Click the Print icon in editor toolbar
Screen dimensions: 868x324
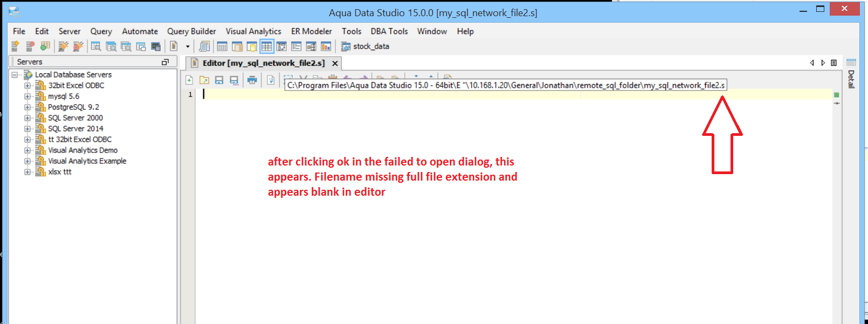[x=252, y=80]
